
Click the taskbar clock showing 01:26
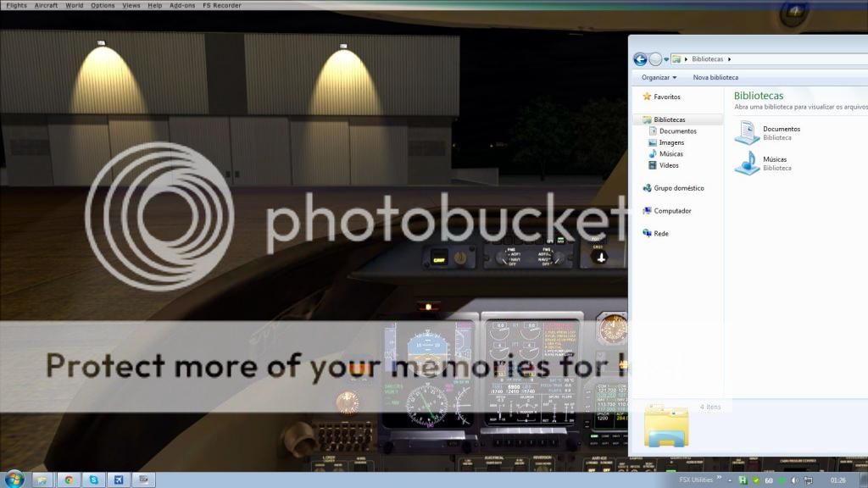838,480
